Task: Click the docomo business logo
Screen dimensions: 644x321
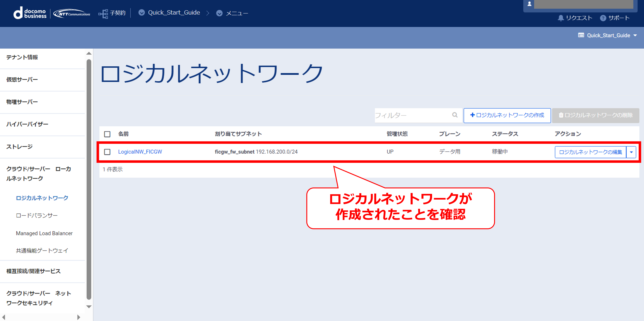Action: (x=30, y=13)
